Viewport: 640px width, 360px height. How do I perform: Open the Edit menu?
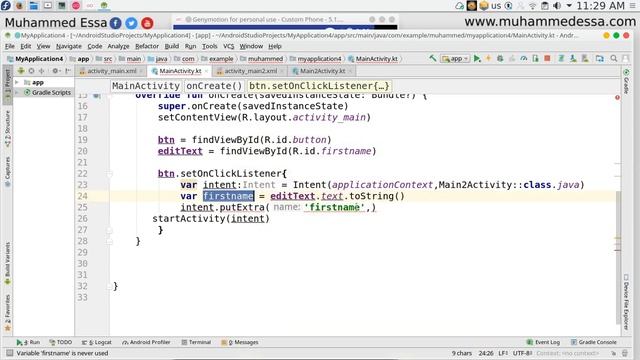26,46
